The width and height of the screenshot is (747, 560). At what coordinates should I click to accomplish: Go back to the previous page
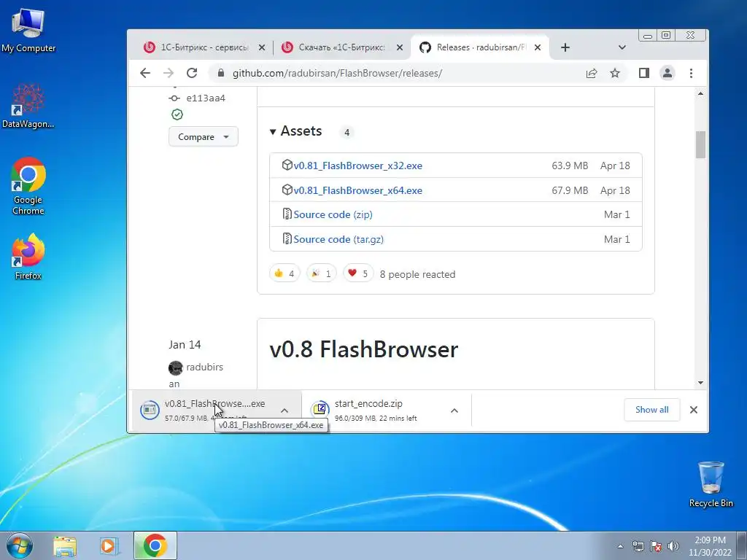145,73
